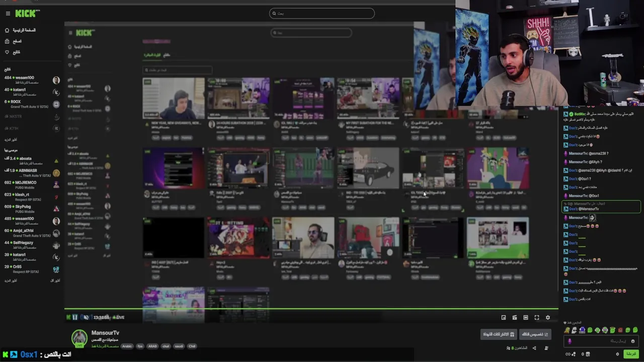This screenshot has width=644, height=362.
Task: Select the Arabic tag
Action: pyautogui.click(x=127, y=346)
